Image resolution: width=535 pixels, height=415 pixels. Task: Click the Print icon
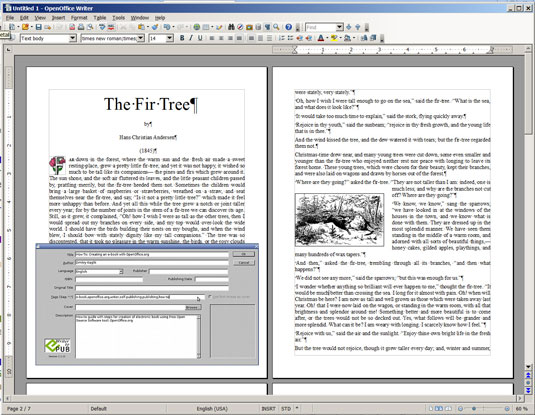click(x=81, y=27)
